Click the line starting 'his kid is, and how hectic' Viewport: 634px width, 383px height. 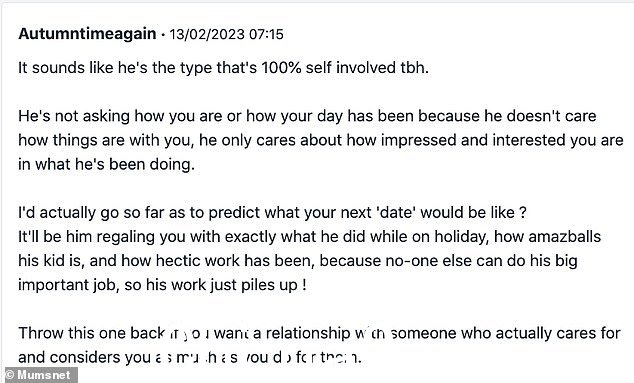[x=298, y=261]
